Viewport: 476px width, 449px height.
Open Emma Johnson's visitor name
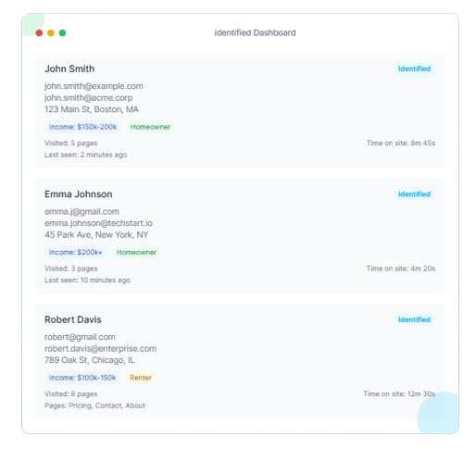79,194
